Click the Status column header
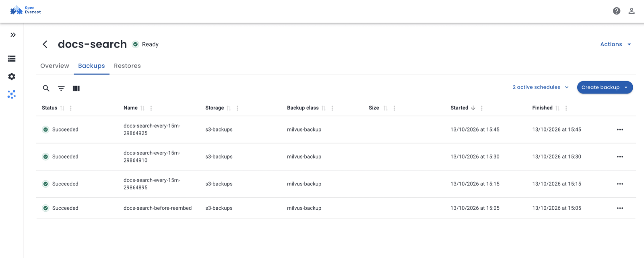 click(x=50, y=108)
